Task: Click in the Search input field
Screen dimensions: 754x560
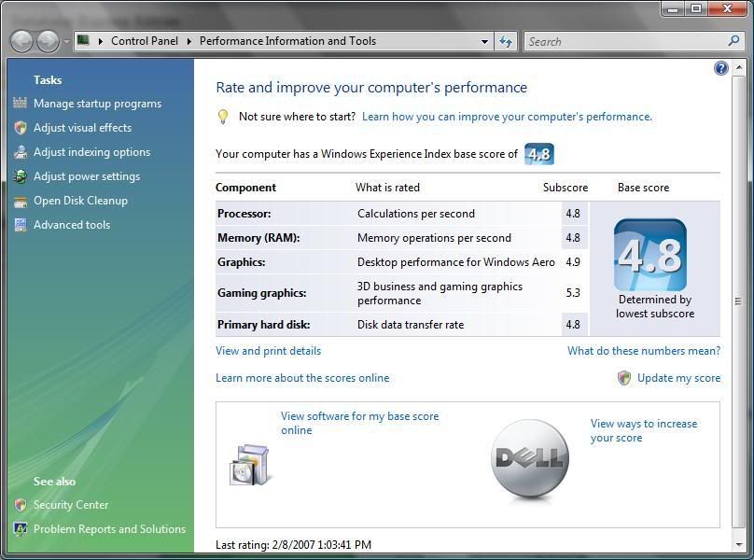Action: tap(623, 41)
